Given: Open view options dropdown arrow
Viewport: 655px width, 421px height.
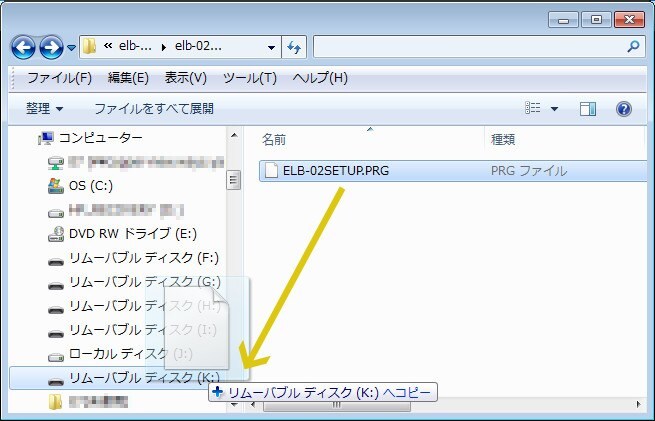Looking at the screenshot, I should click(x=555, y=108).
